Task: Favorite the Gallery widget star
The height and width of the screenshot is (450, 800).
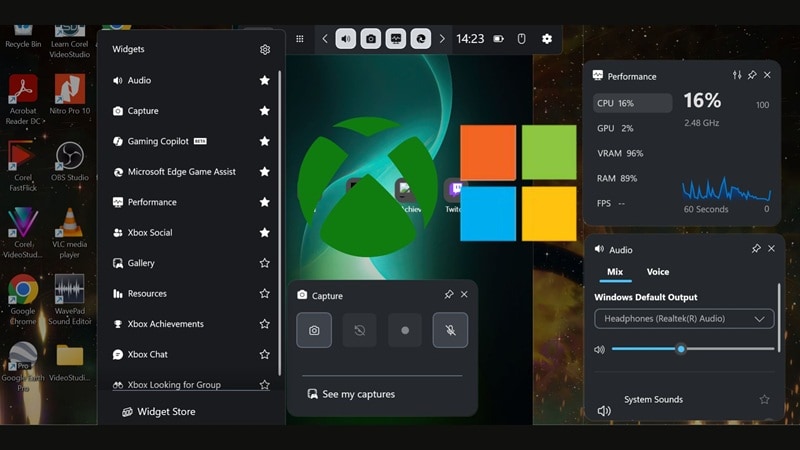Action: point(264,263)
